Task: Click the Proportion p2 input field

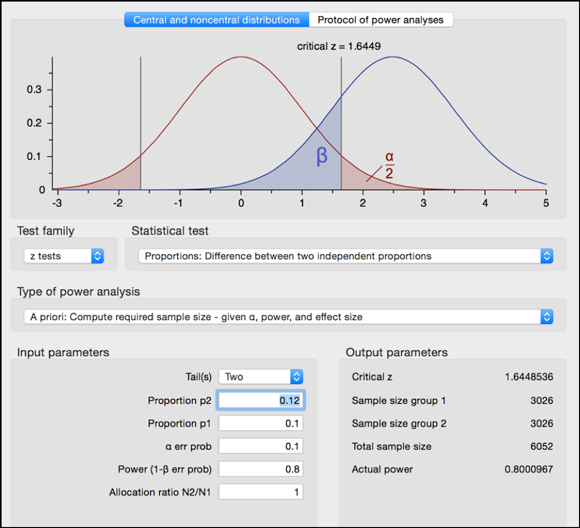Action: 261,400
